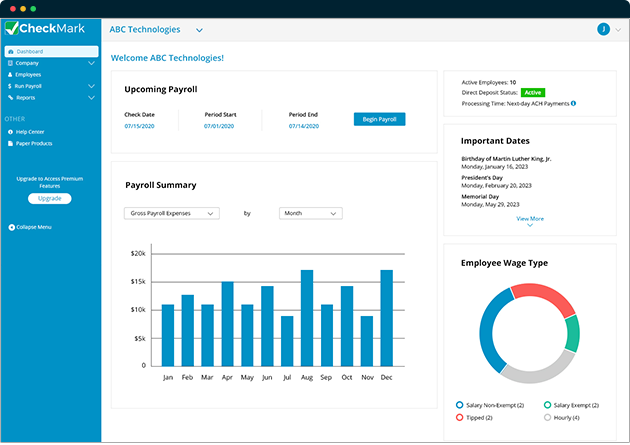The image size is (630, 445).
Task: Expand the Run Payroll submenu chevron
Action: pyautogui.click(x=91, y=86)
